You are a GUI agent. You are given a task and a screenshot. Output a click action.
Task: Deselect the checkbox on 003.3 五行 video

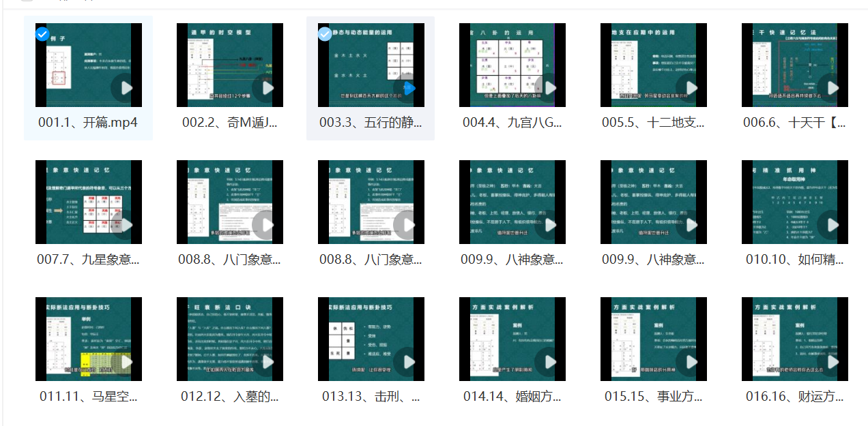coord(325,34)
